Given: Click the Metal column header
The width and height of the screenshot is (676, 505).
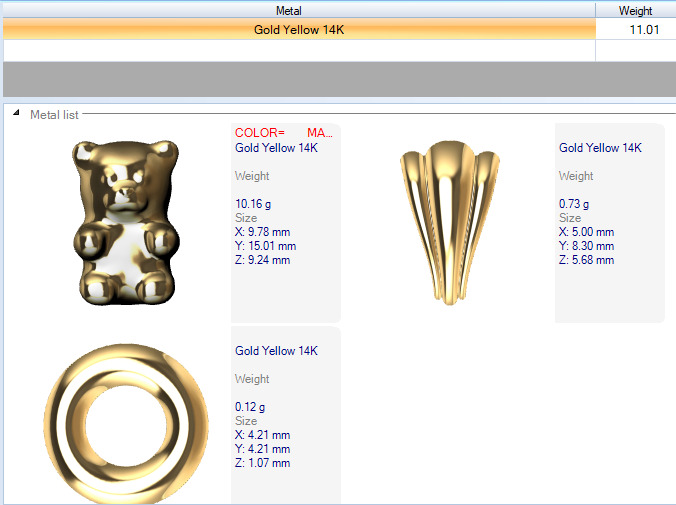Looking at the screenshot, I should pyautogui.click(x=288, y=11).
